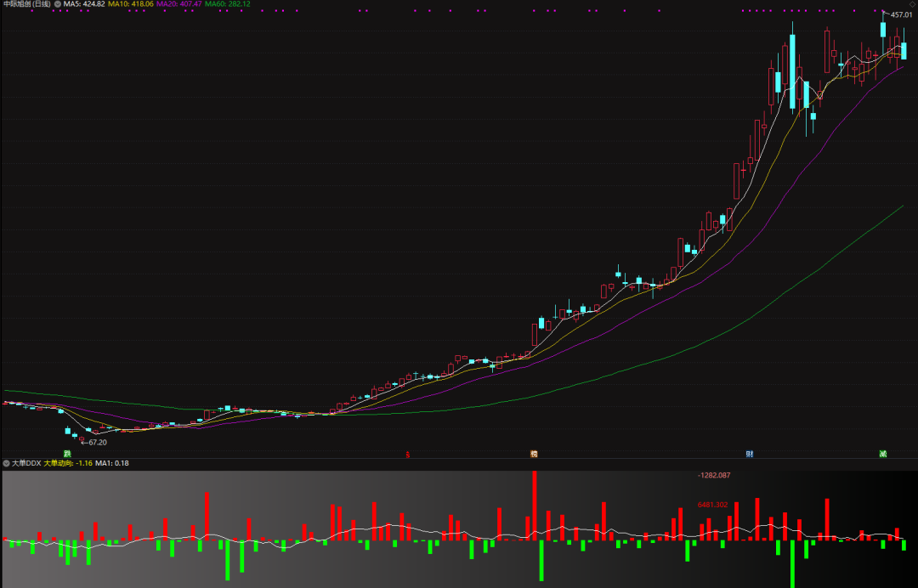918x588 pixels.
Task: Click the MA60: 282.12 green label
Action: coord(227,4)
